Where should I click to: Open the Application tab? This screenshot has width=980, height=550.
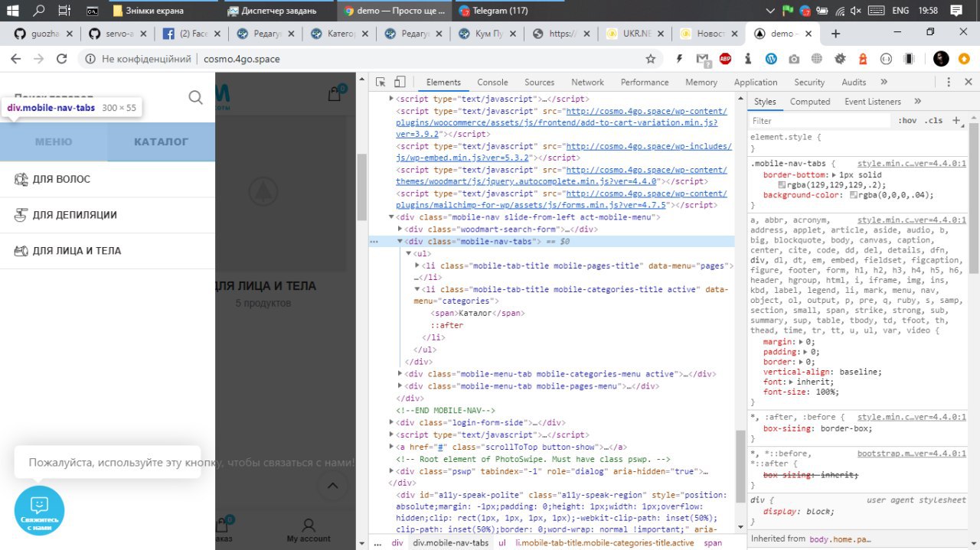756,83
